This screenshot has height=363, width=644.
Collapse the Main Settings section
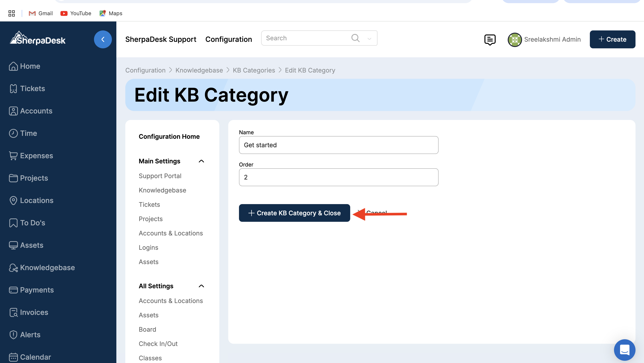click(201, 161)
